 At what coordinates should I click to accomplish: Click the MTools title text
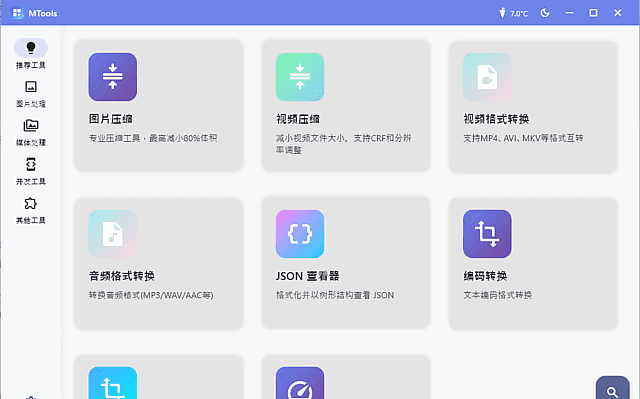[43, 13]
